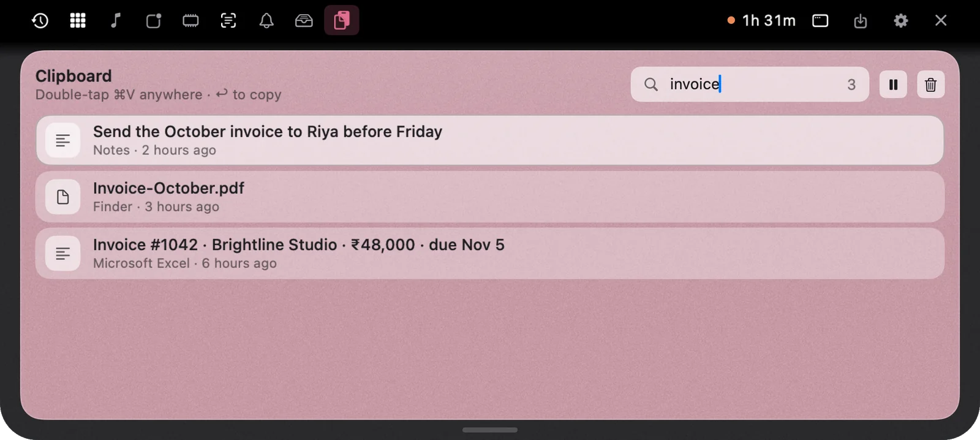The height and width of the screenshot is (440, 980).
Task: Open the text scan tab
Action: click(x=228, y=20)
